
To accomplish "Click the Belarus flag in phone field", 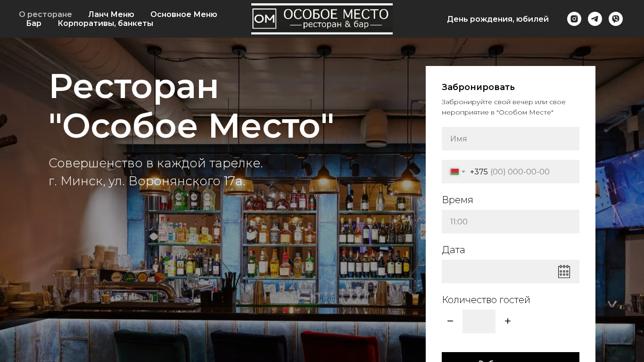I will click(x=454, y=172).
